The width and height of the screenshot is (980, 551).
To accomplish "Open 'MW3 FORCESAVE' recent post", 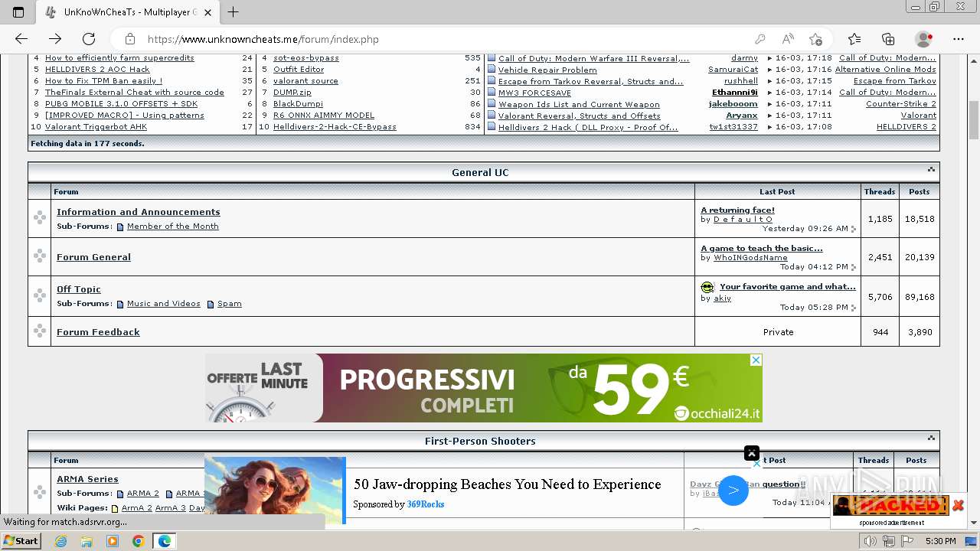I will pos(534,93).
